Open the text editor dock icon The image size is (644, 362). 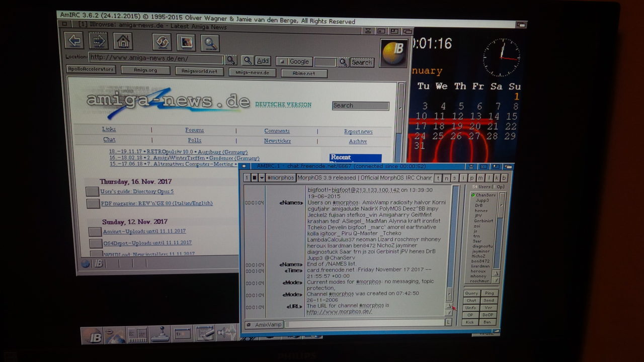tap(205, 332)
